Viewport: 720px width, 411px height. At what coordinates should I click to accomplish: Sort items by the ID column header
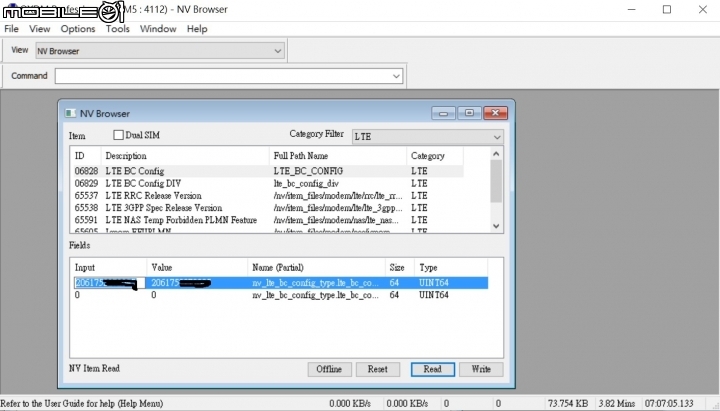tap(87, 156)
